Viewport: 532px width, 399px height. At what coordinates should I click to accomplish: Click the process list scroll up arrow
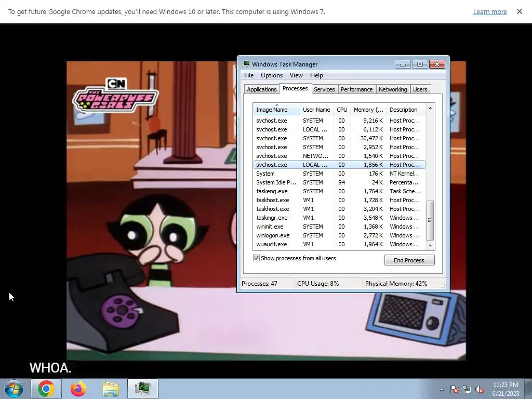[x=430, y=108]
